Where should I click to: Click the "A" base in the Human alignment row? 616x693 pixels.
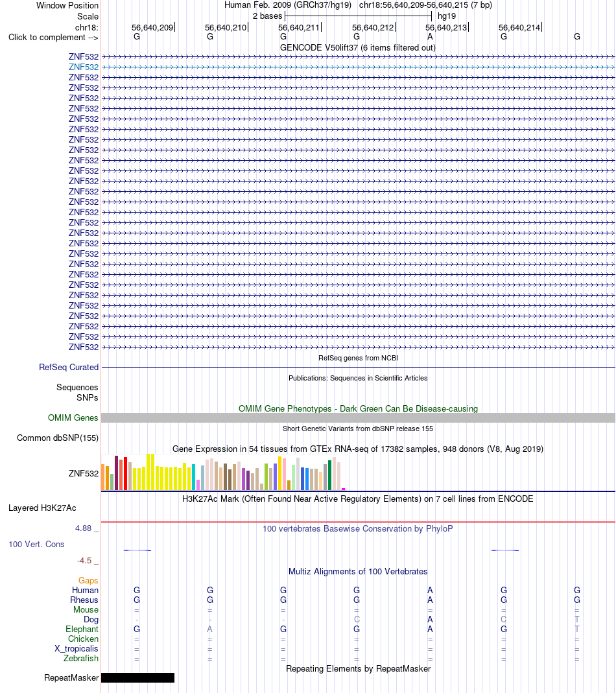pyautogui.click(x=430, y=590)
